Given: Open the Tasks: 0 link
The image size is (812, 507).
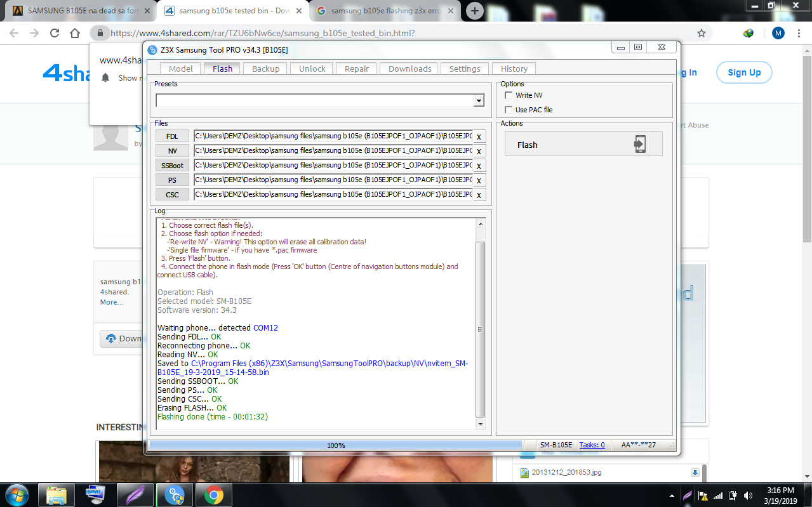Looking at the screenshot, I should 592,445.
